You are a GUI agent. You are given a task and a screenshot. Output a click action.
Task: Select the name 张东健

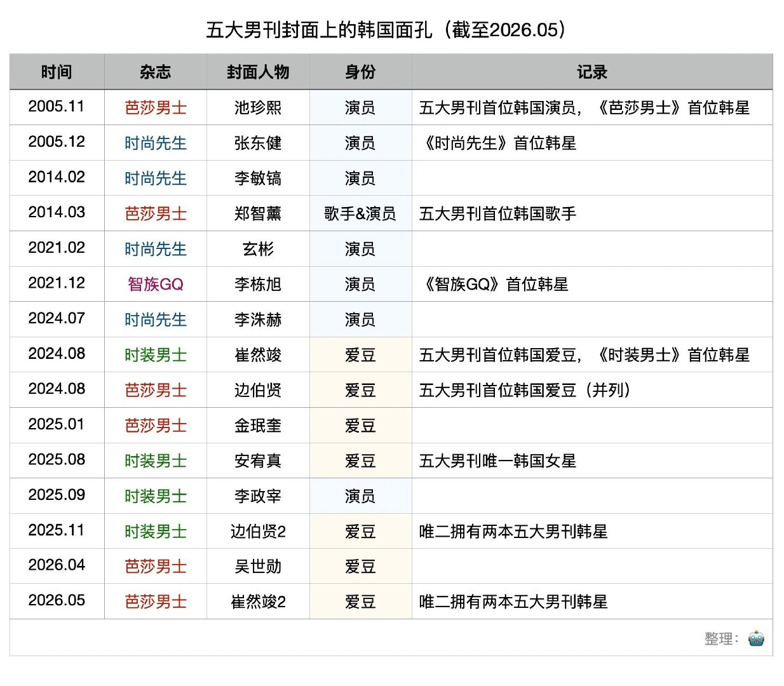[x=258, y=143]
